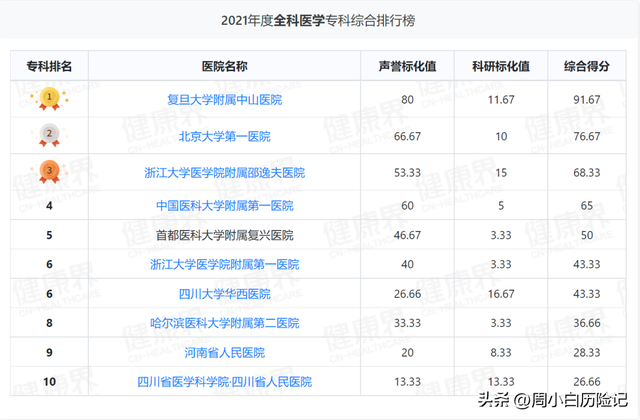
Task: Click reputation value 60
Action: point(407,205)
